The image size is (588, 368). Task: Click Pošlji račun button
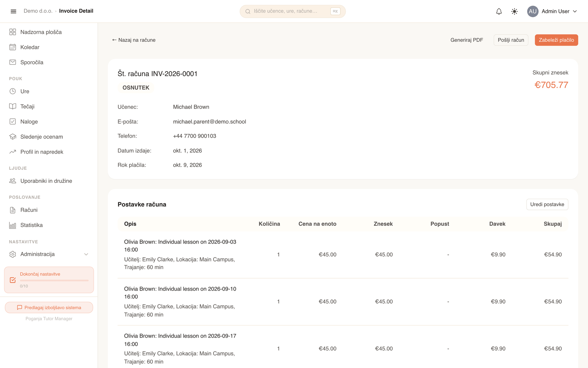(511, 40)
